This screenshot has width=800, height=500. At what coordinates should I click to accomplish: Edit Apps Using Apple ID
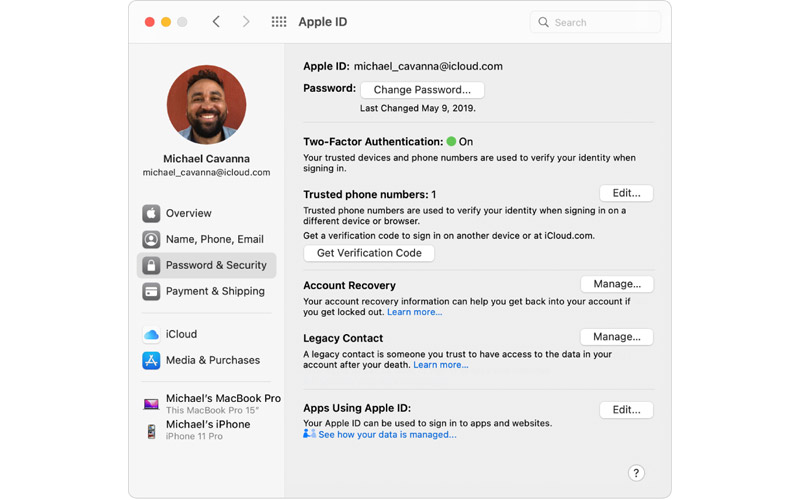(x=626, y=410)
